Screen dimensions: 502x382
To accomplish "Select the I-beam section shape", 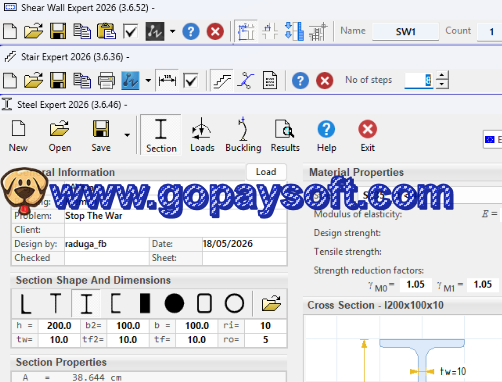I will (x=86, y=303).
